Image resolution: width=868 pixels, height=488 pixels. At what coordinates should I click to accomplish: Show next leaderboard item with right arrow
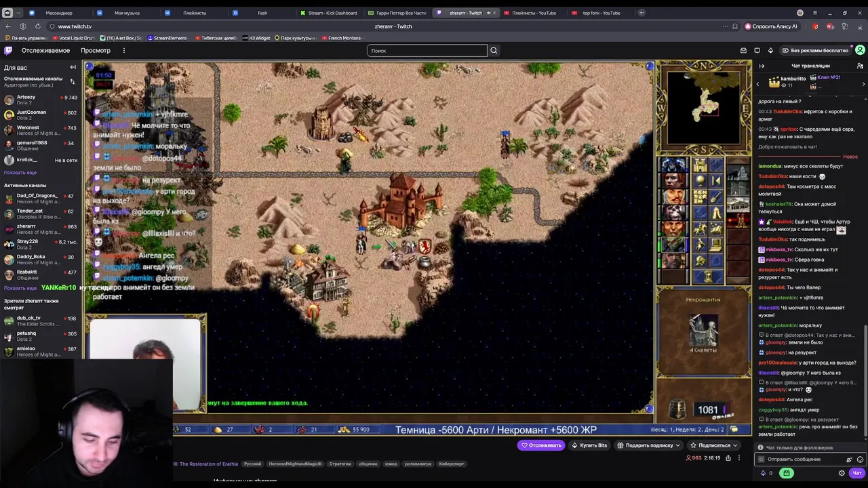point(863,84)
